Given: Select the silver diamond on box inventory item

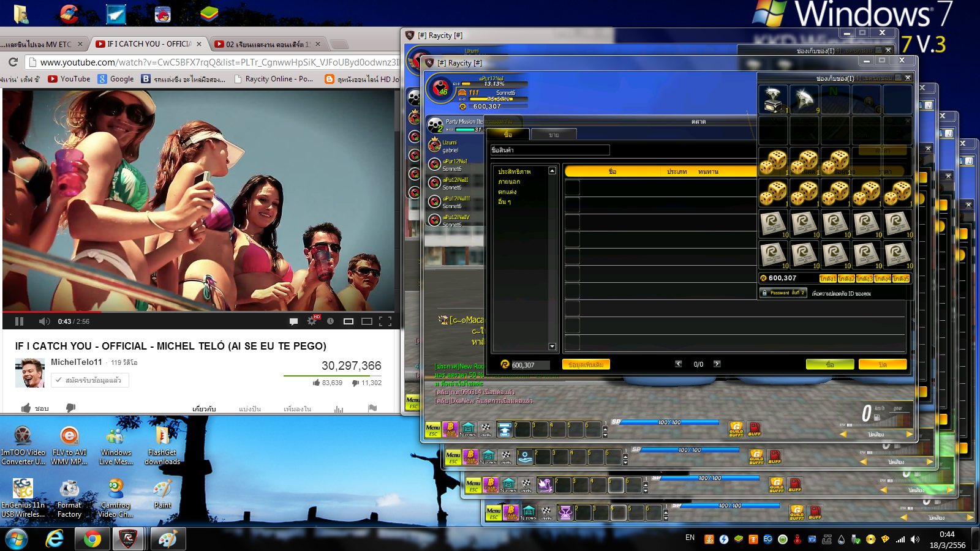Looking at the screenshot, I should 774,99.
